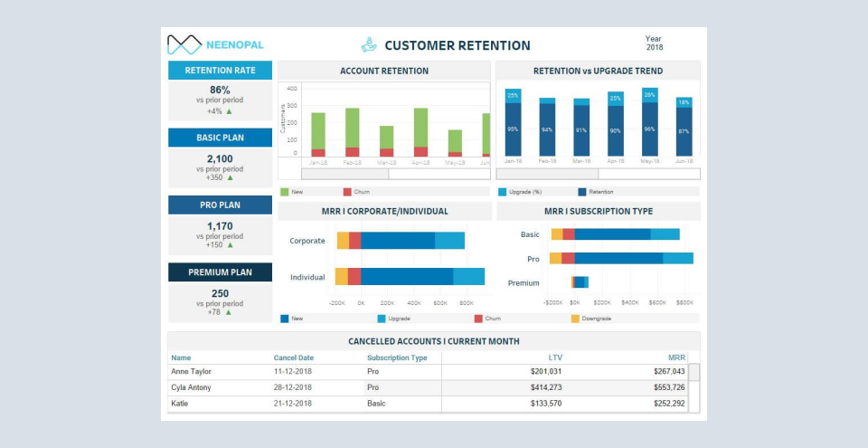This screenshot has width=868, height=448.
Task: Click the green arrow beside +150
Action: click(x=231, y=245)
